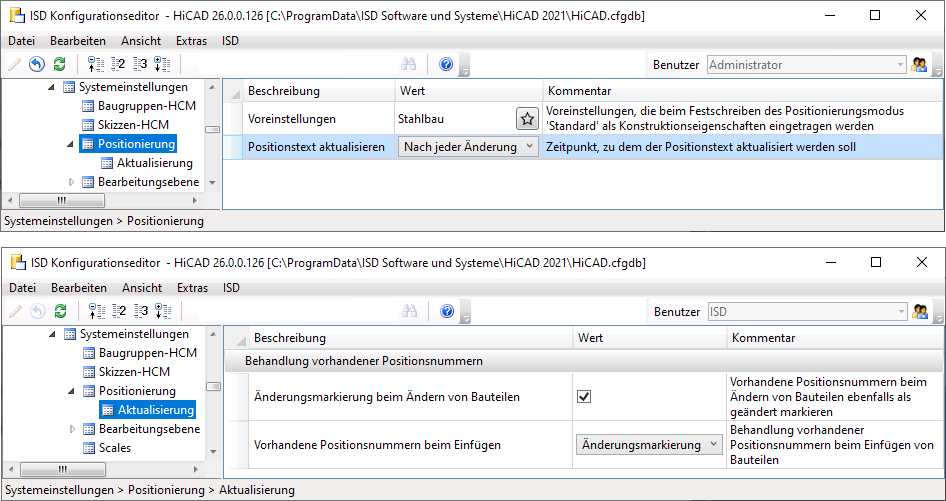Select Skizzen-HCM in the upper tree
Image resolution: width=946 pixels, height=501 pixels.
click(x=132, y=125)
